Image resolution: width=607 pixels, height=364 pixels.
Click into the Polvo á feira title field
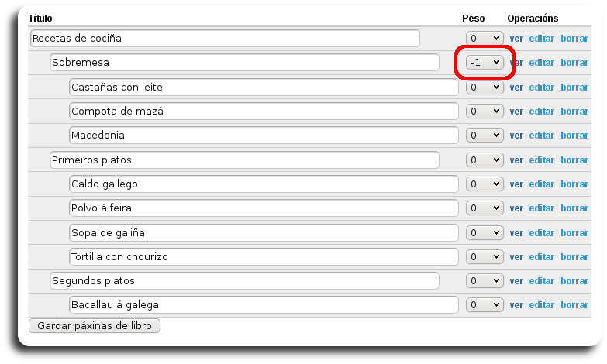click(264, 208)
